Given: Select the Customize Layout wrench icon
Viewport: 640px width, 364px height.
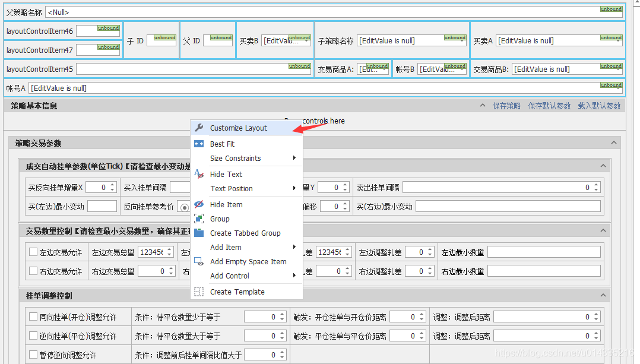Looking at the screenshot, I should (x=199, y=127).
